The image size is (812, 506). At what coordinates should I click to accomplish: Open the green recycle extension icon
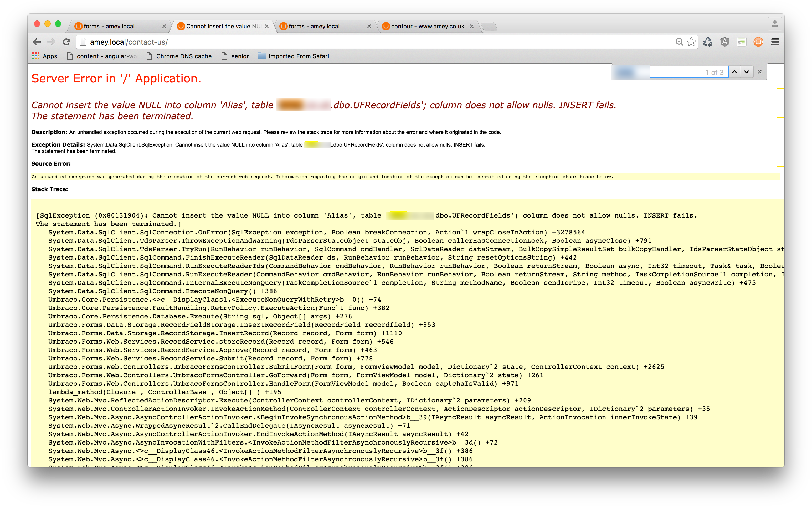pyautogui.click(x=707, y=42)
